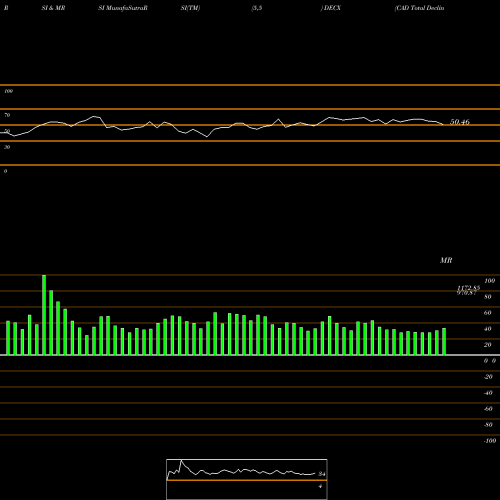
Task: Click the 100 label on the RSI axis
Action: pos(9,91)
